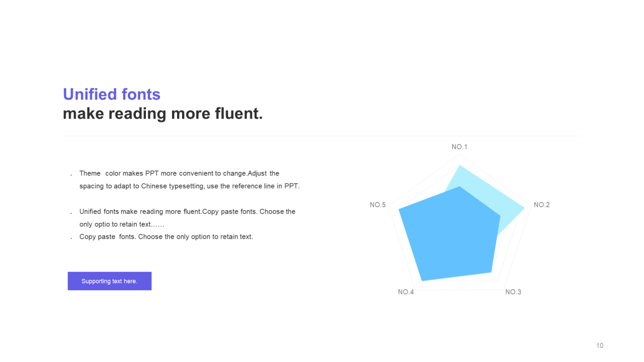
Task: Pick the NO.3 label on the chart
Action: pyautogui.click(x=513, y=292)
